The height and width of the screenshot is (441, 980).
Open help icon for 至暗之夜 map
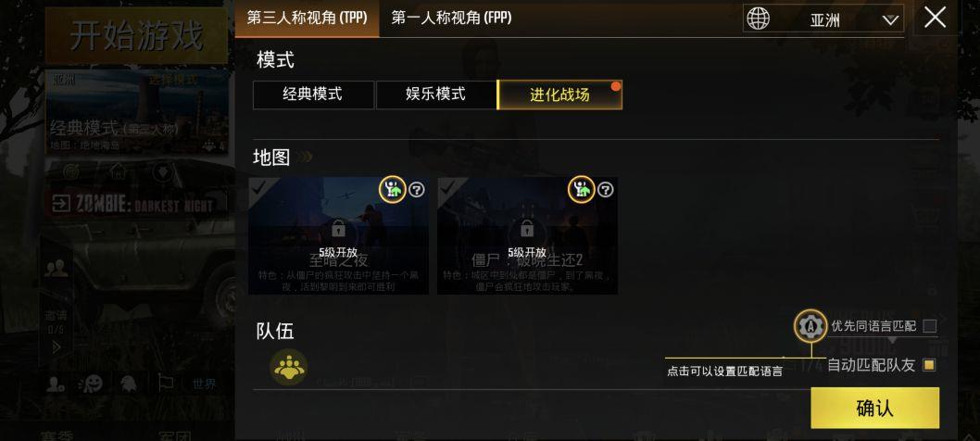(x=417, y=190)
